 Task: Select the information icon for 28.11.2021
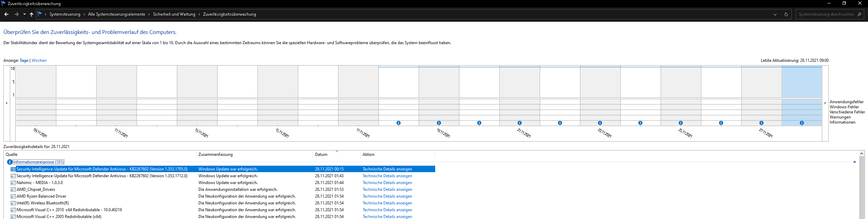[802, 123]
